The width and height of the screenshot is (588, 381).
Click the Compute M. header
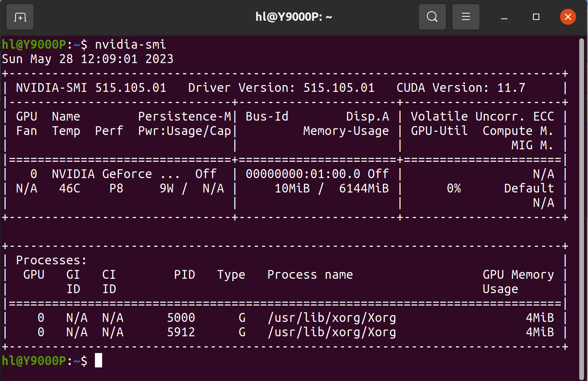[x=518, y=131]
